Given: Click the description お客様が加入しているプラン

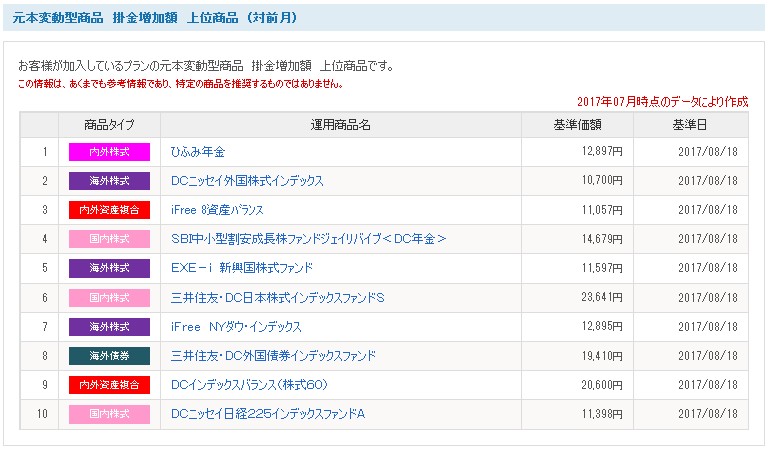Looking at the screenshot, I should tap(206, 66).
